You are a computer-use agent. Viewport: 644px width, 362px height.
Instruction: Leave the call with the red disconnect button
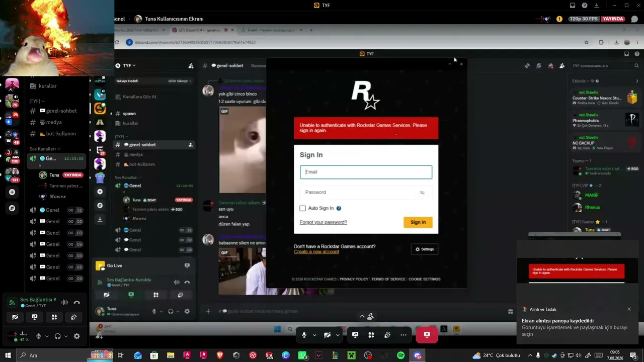pos(427,335)
